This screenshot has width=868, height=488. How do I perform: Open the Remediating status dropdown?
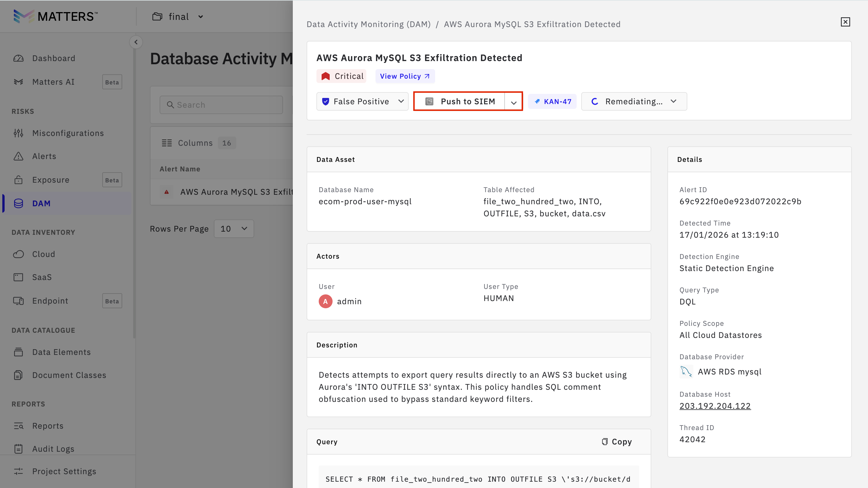pos(634,101)
